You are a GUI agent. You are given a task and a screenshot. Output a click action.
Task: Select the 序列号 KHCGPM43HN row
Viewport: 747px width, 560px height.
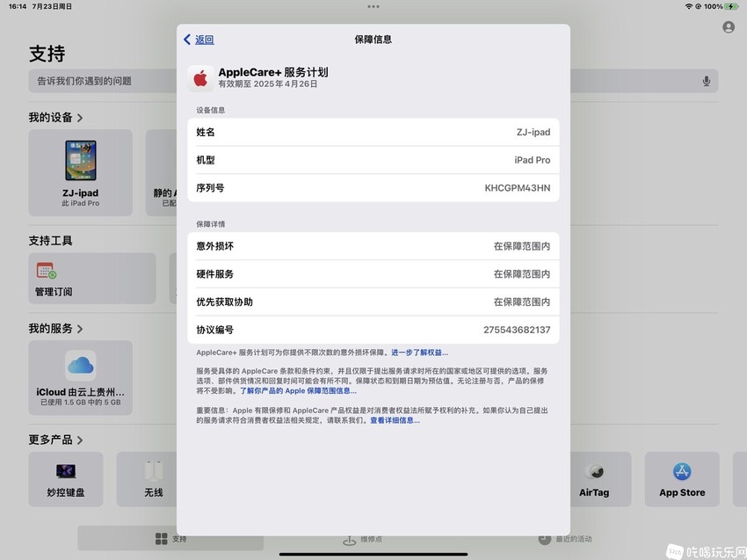pos(373,188)
